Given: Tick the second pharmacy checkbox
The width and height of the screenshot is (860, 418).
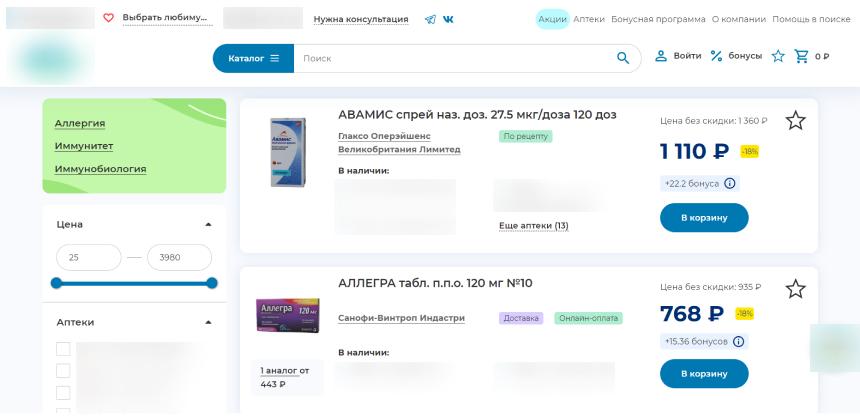Looking at the screenshot, I should pos(63,371).
